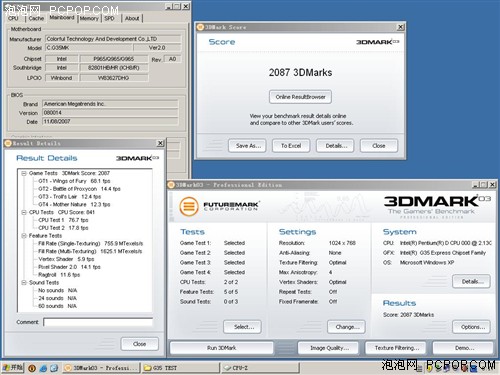Click Save As in the Score window

pyautogui.click(x=247, y=146)
